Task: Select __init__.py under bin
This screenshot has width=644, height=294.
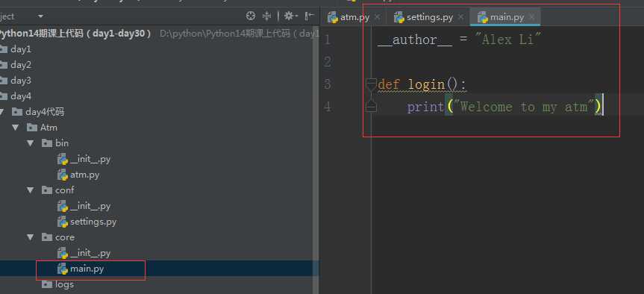Action: (90, 160)
